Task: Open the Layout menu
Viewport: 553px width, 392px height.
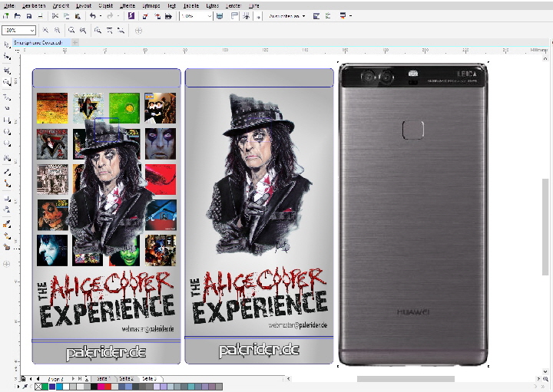Action: 83,5
